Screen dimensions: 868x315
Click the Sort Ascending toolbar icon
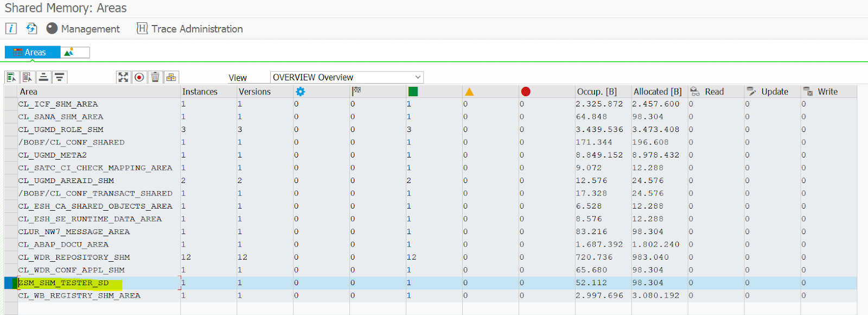[44, 77]
